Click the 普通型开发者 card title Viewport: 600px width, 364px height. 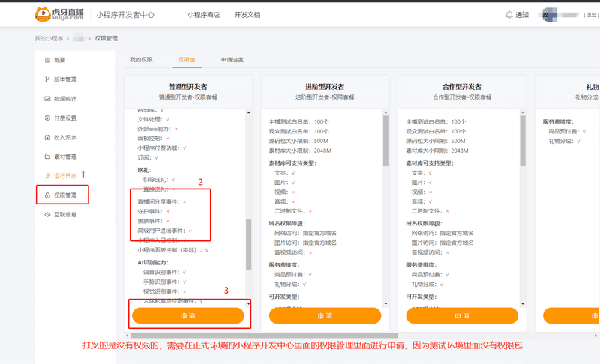click(188, 87)
